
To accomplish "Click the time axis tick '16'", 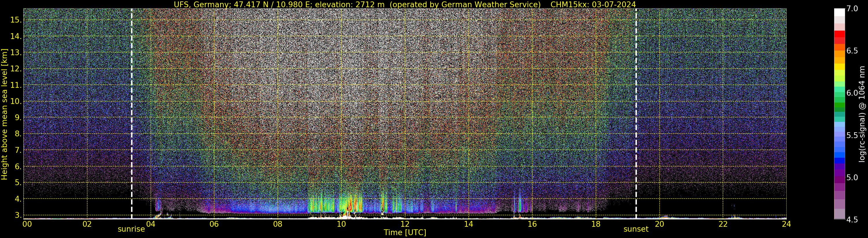I will click(532, 224).
